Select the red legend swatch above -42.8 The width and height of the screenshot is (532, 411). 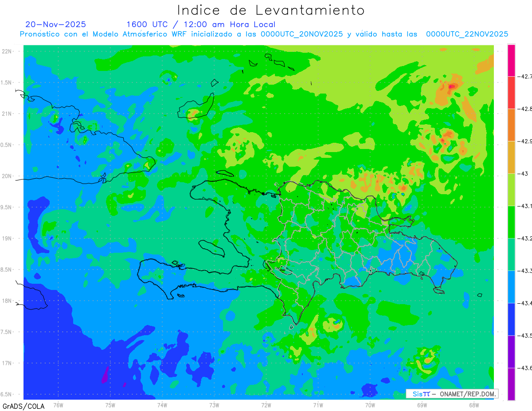[511, 93]
